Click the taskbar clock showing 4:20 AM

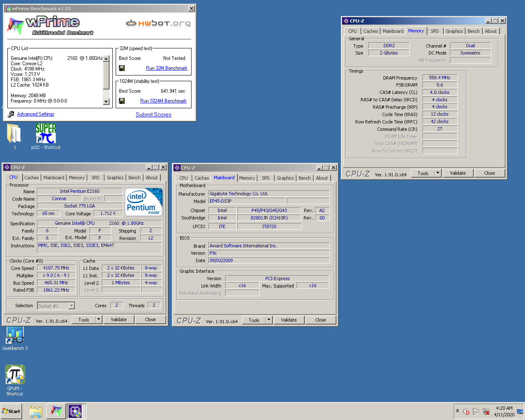click(504, 411)
